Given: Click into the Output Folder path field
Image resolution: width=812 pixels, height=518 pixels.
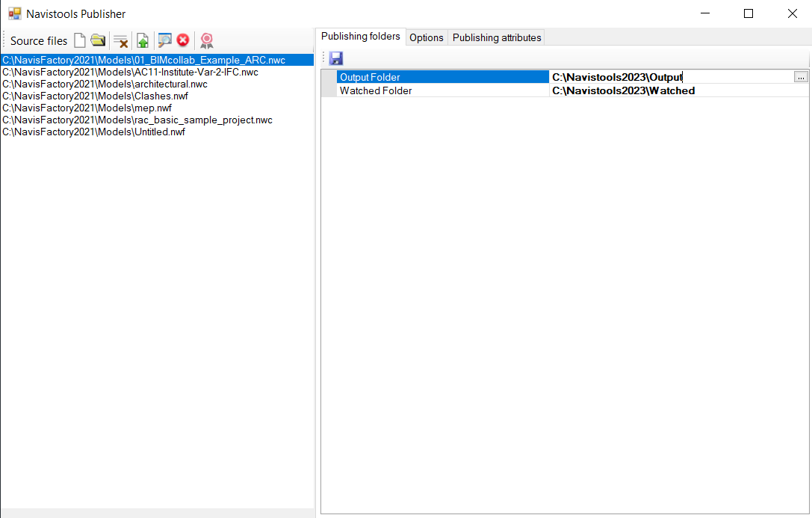Looking at the screenshot, I should pyautogui.click(x=671, y=77).
